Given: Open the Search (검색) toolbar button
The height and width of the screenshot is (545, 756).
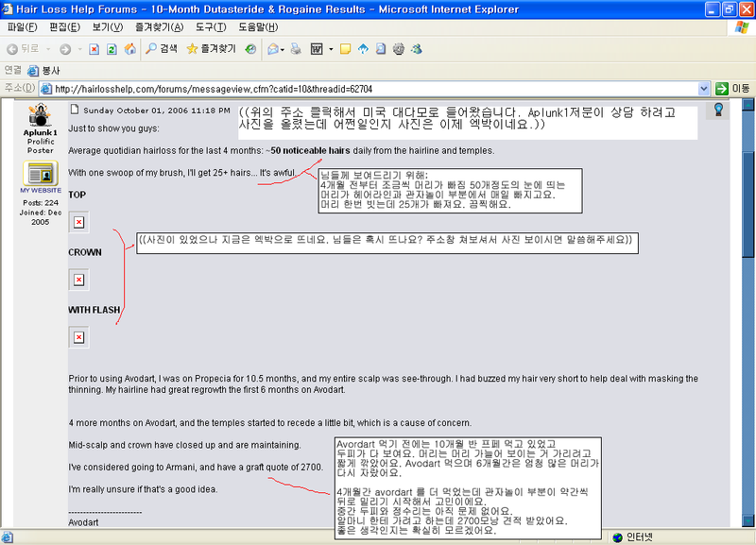Looking at the screenshot, I should [161, 49].
